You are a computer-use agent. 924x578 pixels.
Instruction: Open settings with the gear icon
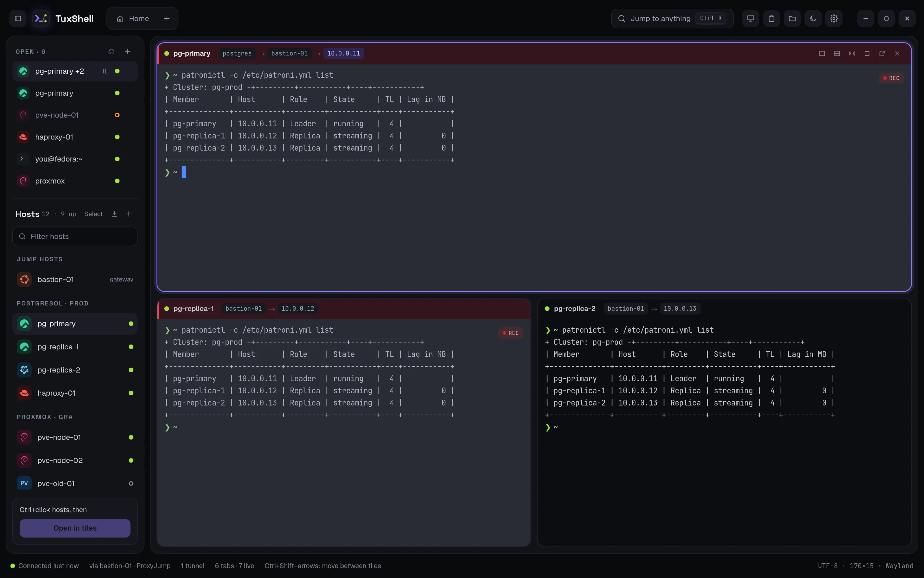tap(834, 18)
